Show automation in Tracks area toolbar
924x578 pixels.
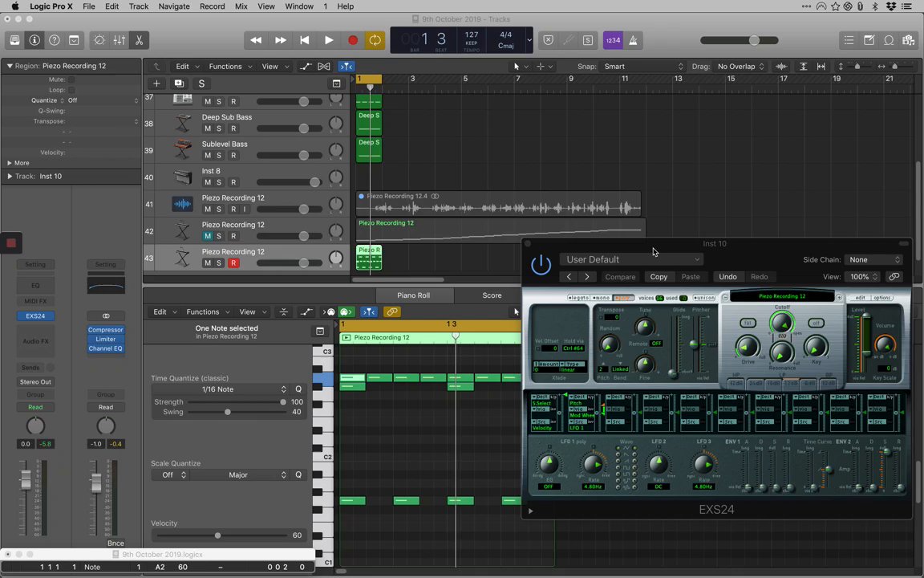coord(306,66)
